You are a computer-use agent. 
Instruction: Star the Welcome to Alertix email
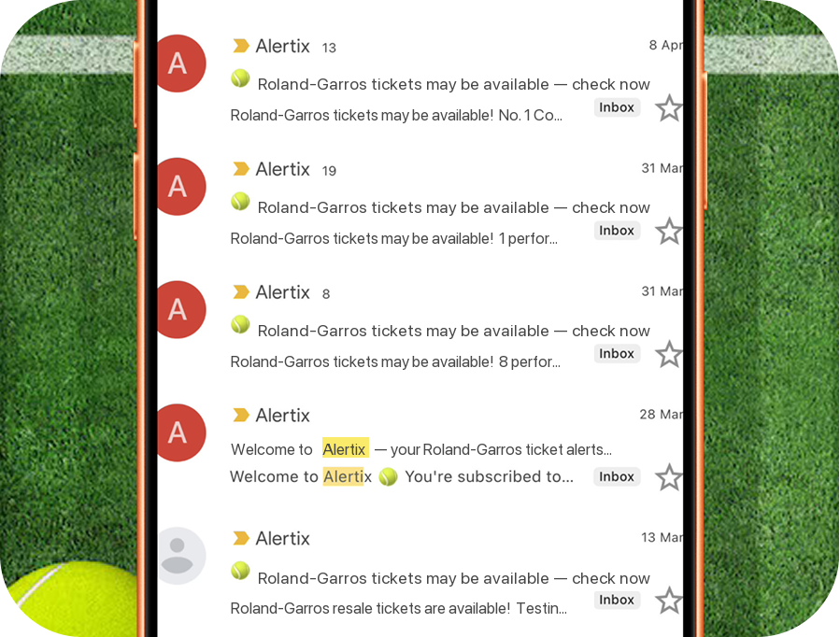tap(668, 477)
